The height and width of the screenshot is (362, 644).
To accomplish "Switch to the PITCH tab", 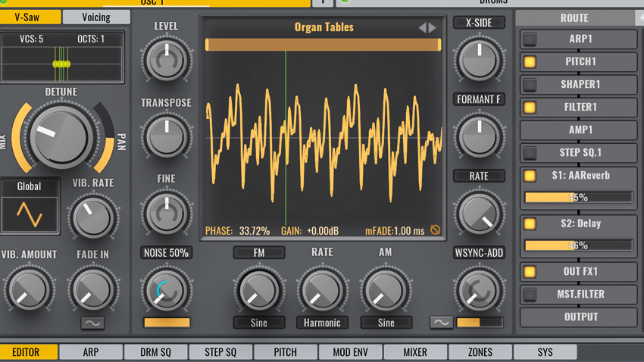I will [286, 352].
